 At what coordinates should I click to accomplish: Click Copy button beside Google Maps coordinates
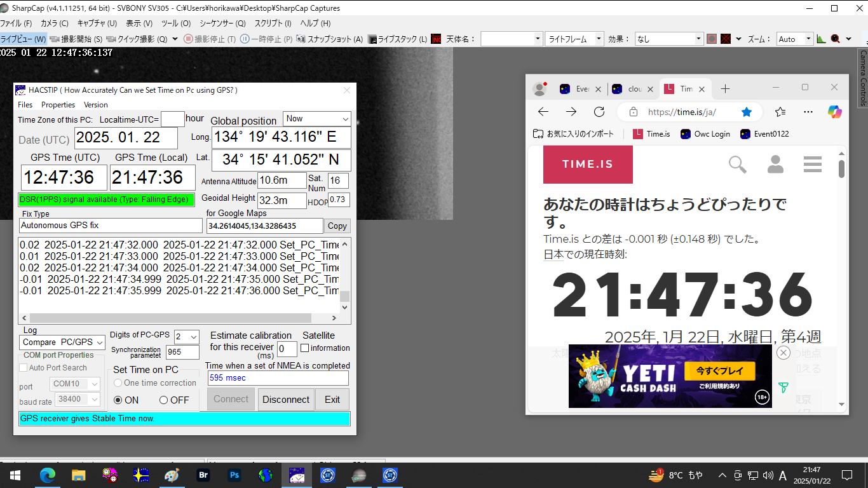pos(337,226)
